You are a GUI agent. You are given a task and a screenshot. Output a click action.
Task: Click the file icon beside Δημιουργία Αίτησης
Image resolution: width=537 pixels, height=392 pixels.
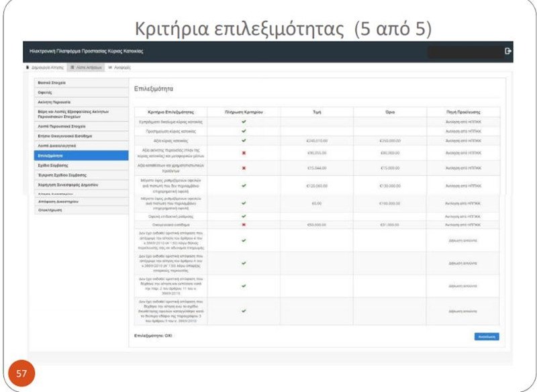point(28,68)
